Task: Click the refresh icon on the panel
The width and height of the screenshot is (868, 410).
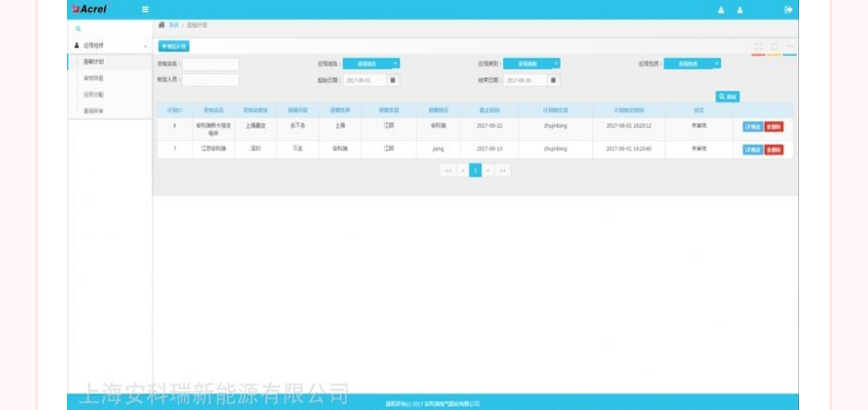Action: pyautogui.click(x=774, y=46)
